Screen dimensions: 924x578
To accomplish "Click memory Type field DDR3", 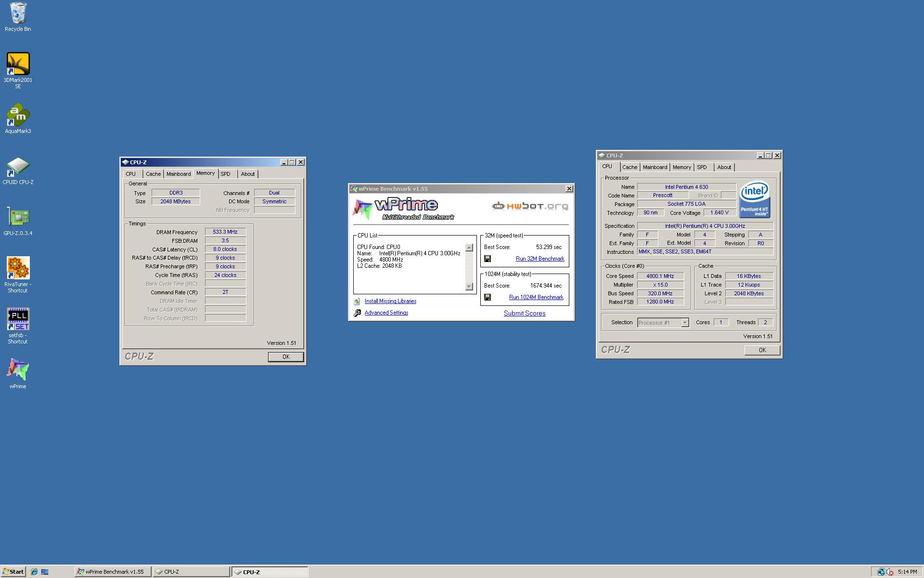I will [x=176, y=193].
